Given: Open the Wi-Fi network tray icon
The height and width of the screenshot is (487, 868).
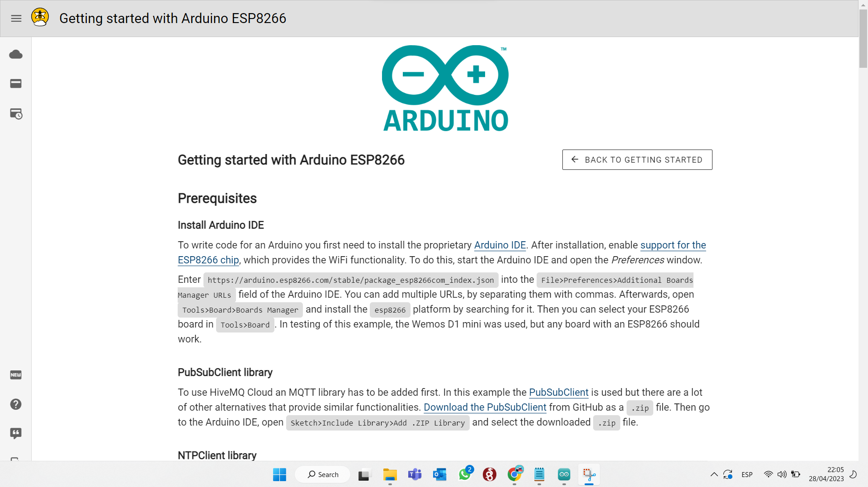Looking at the screenshot, I should coord(768,474).
